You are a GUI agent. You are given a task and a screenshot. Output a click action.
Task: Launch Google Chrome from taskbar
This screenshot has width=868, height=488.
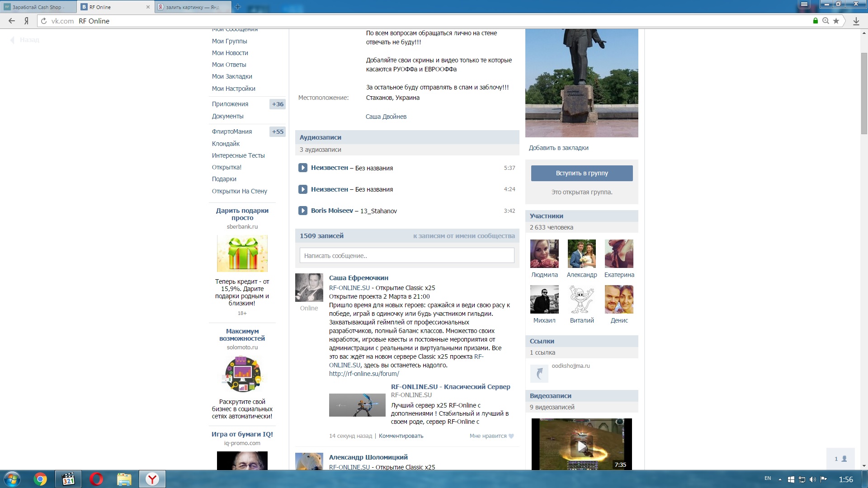tap(40, 479)
